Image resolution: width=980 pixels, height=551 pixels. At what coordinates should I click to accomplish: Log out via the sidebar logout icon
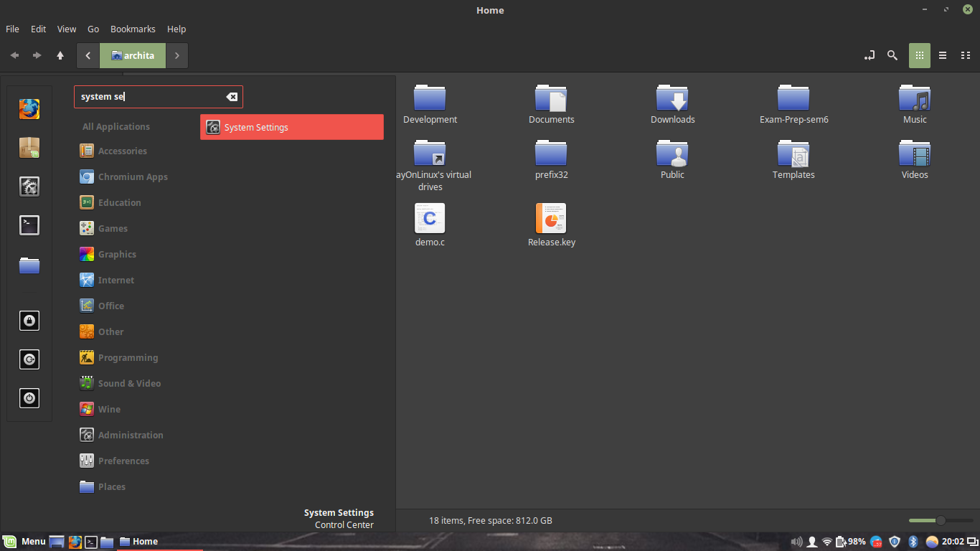(29, 359)
